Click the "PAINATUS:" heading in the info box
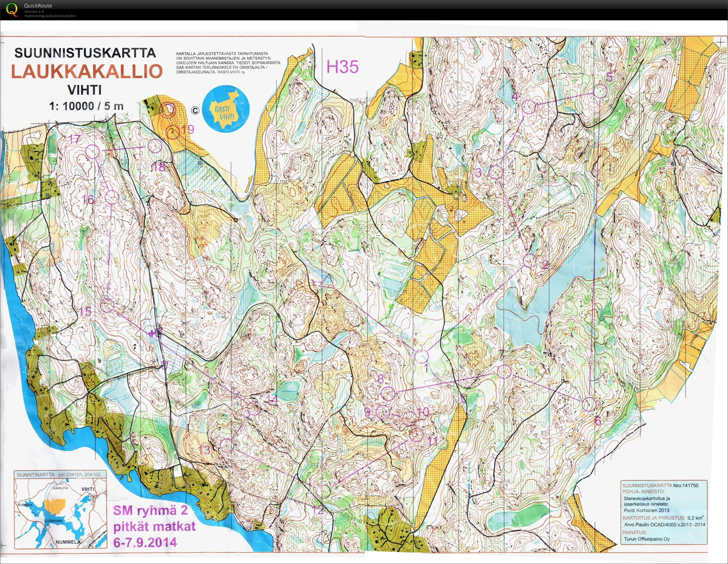Viewport: 728px width, 564px height. [634, 533]
